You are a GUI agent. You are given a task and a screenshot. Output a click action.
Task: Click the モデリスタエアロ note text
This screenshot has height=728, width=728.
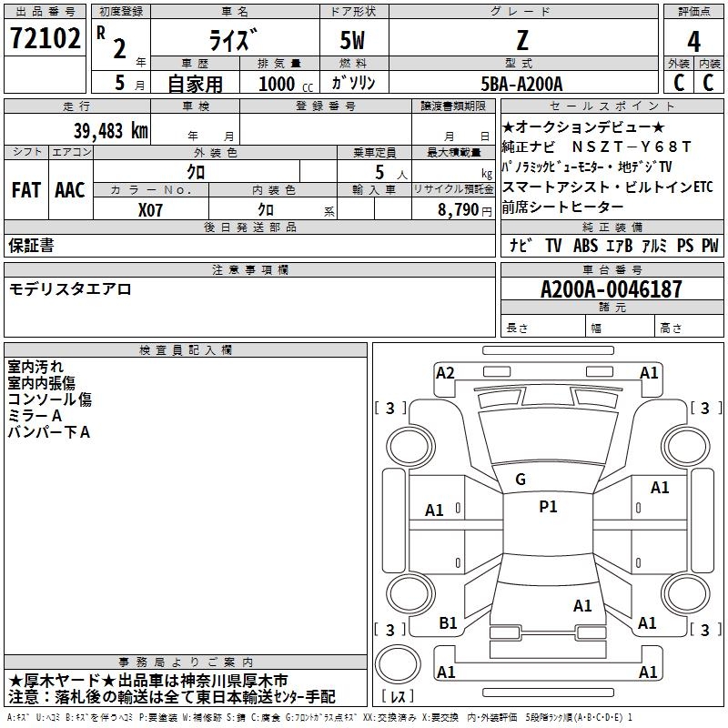70,289
